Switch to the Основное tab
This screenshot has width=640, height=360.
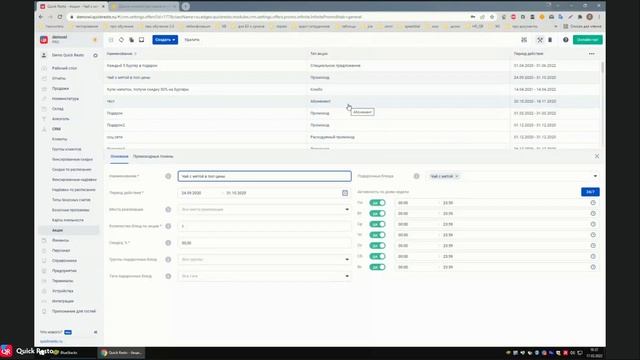coord(119,156)
